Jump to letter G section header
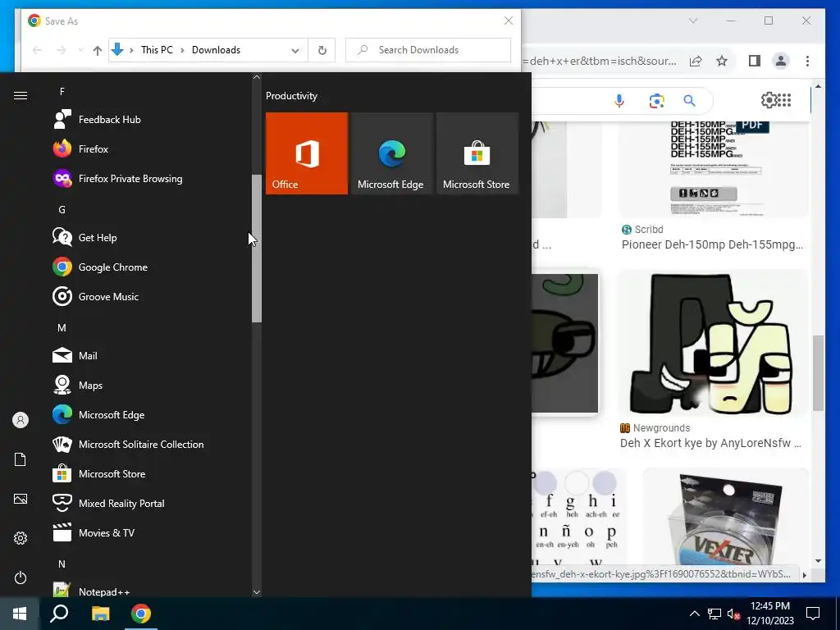The image size is (840, 630). pyautogui.click(x=62, y=209)
